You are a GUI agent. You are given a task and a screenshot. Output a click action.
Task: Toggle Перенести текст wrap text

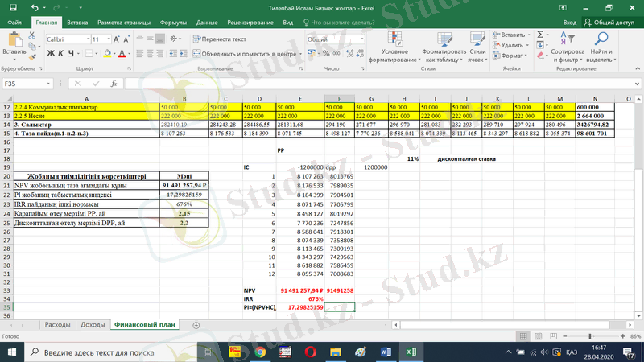[x=218, y=39]
